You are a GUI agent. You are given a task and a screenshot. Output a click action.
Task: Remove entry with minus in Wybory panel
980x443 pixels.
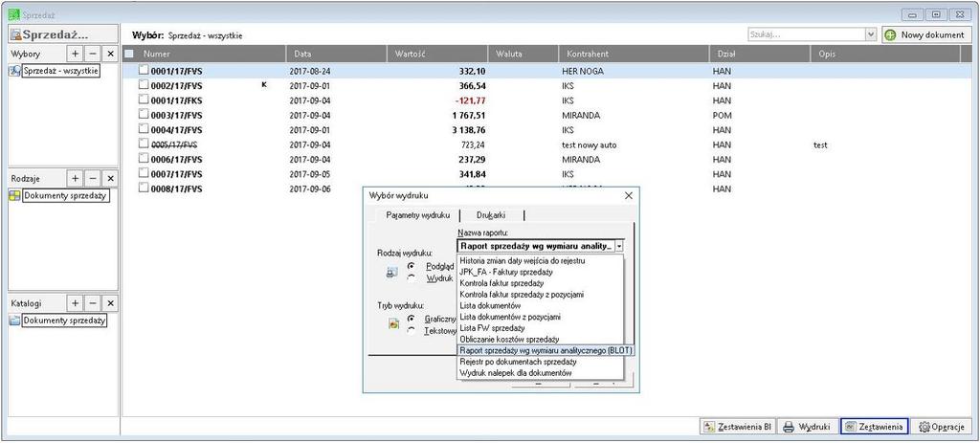pos(93,54)
